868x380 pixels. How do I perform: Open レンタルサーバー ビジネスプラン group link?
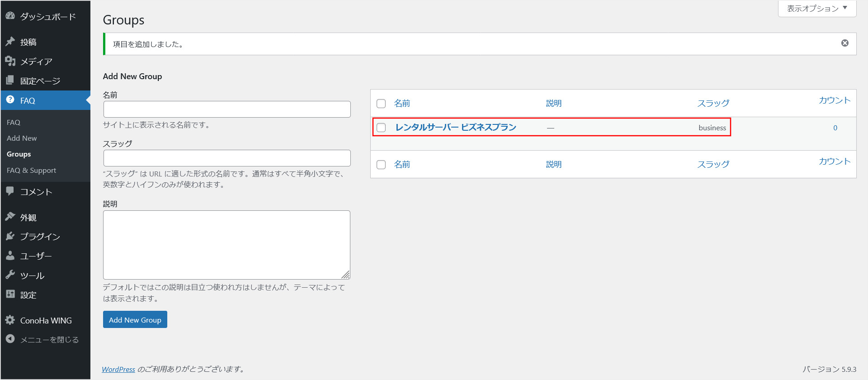click(x=456, y=127)
